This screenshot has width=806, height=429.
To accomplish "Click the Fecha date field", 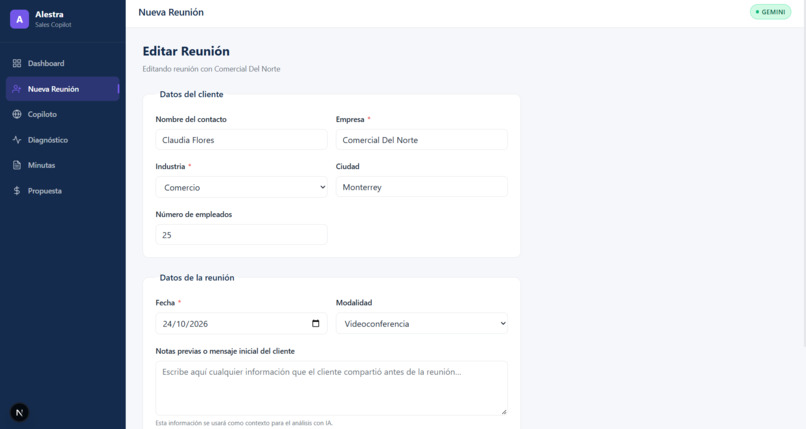I will pyautogui.click(x=241, y=323).
